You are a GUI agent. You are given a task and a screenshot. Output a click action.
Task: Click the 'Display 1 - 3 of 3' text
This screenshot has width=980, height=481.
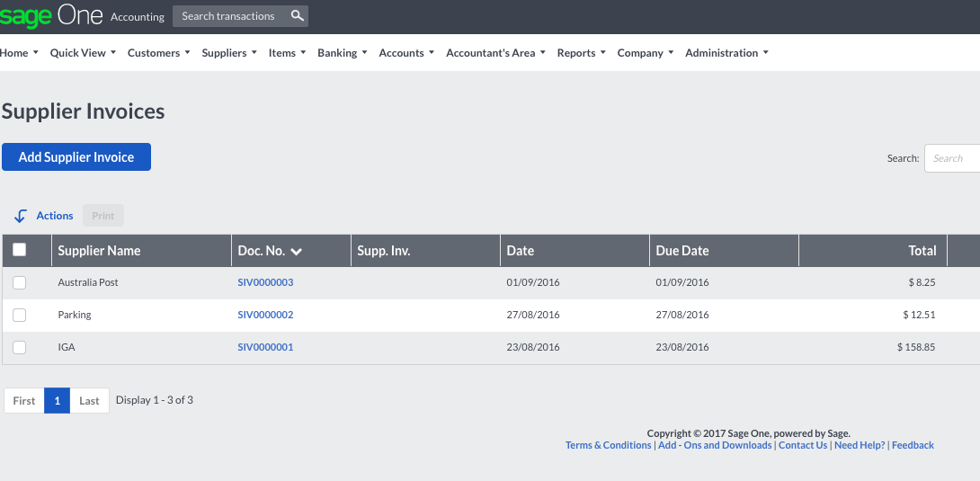click(x=155, y=400)
